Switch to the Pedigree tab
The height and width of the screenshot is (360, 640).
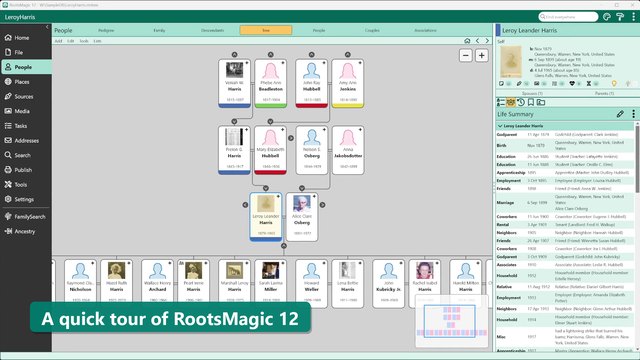[x=106, y=30]
